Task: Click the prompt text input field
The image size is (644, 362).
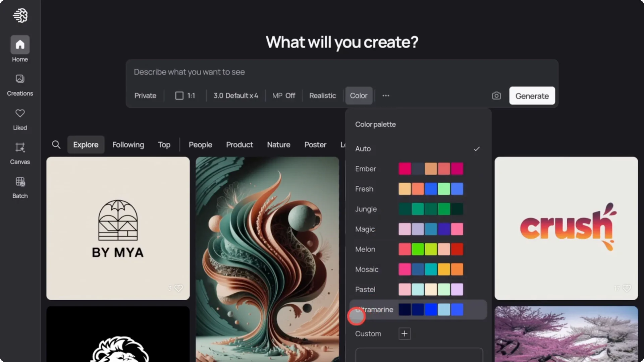Action: (268, 72)
